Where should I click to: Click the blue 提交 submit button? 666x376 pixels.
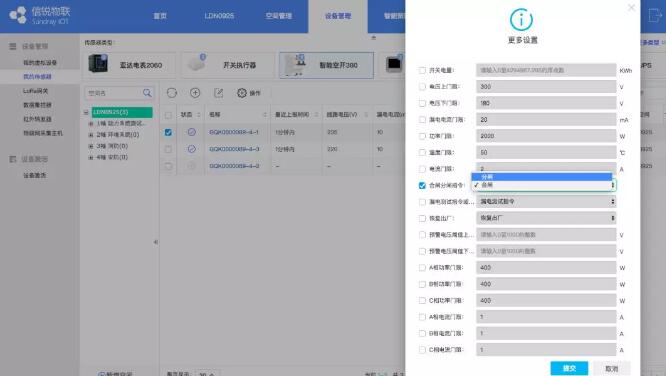[x=569, y=368]
